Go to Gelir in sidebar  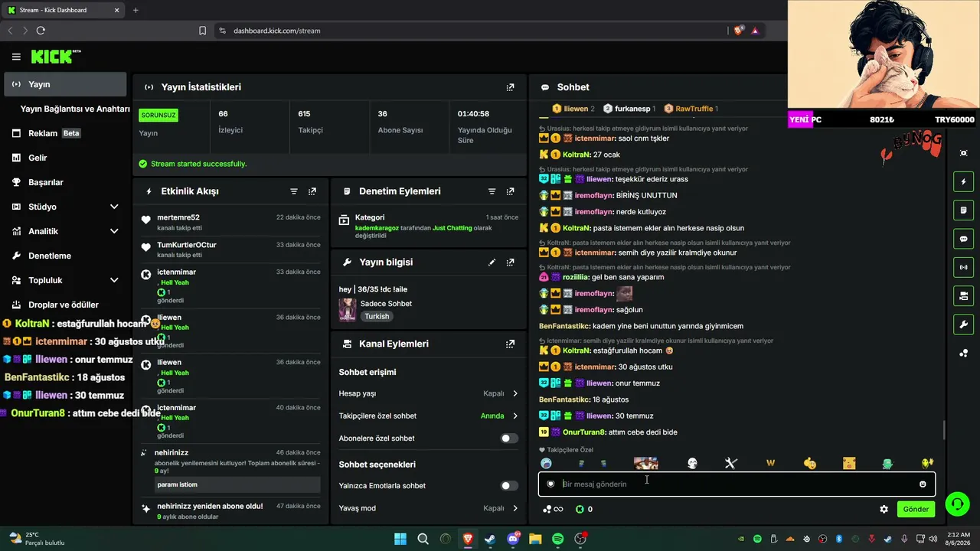coord(65,158)
